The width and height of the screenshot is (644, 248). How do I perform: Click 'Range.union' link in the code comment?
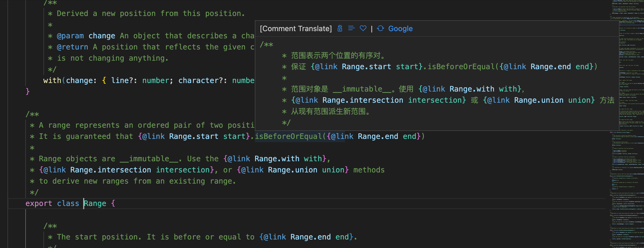click(293, 170)
